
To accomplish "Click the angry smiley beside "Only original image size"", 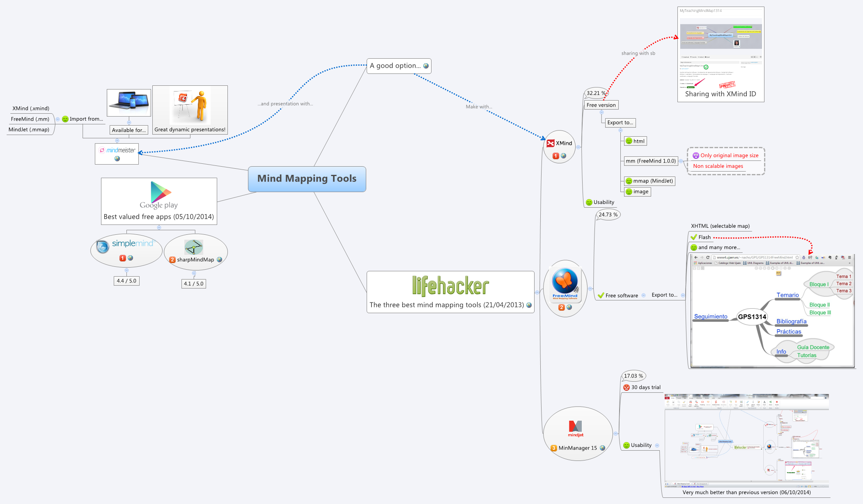I will [695, 155].
